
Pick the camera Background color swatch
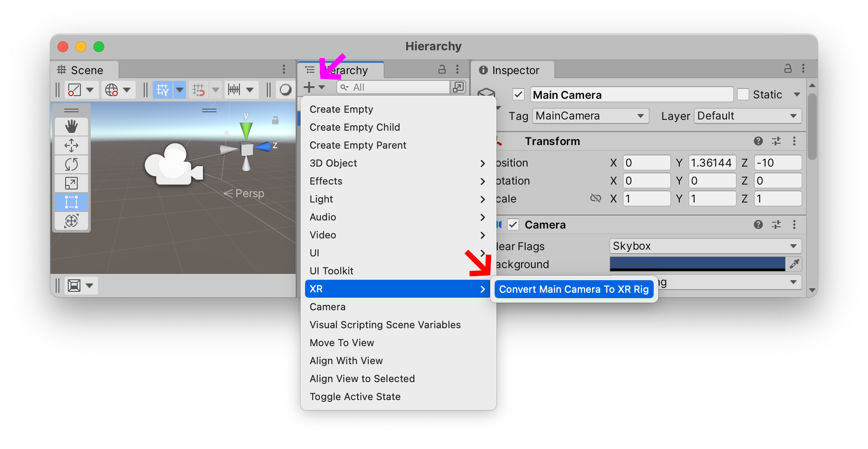coord(696,264)
